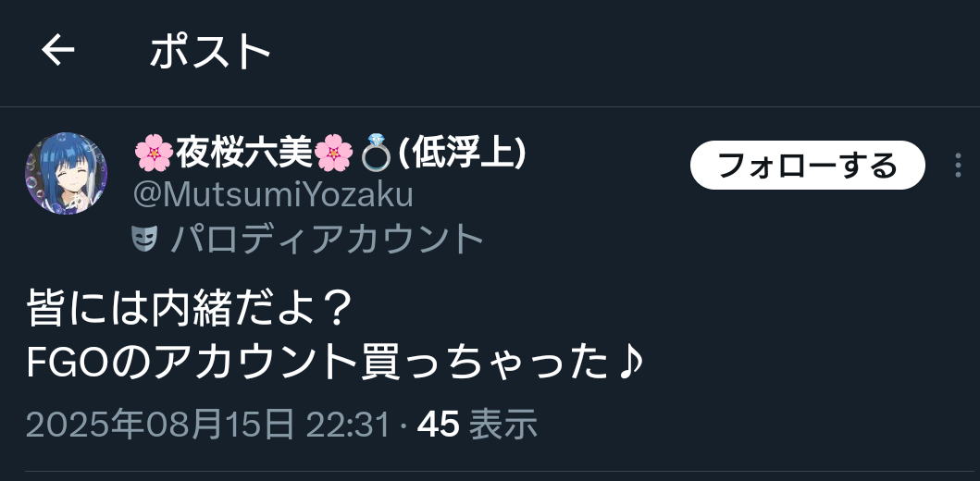Click the (低浮上) status text
This screenshot has height=481, width=980.
(461, 153)
